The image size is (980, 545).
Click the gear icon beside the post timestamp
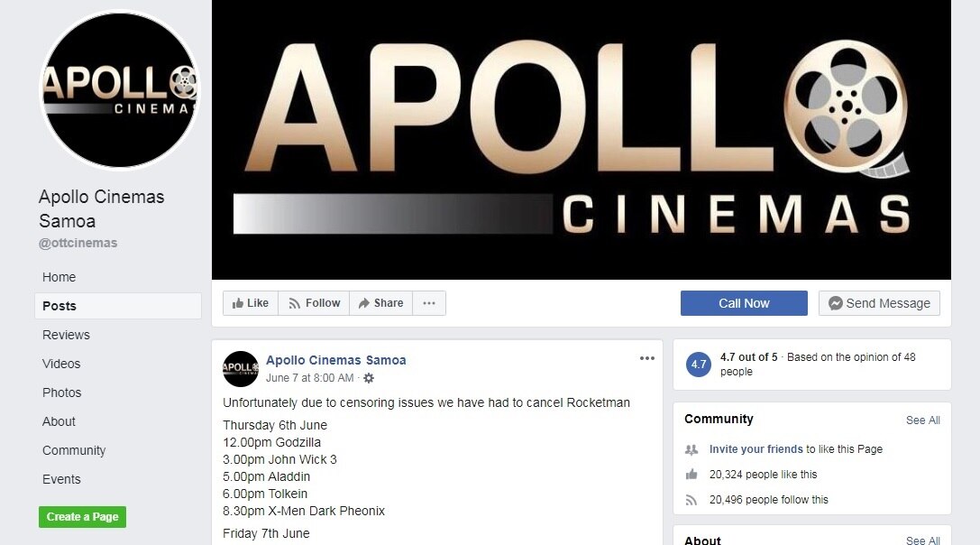[368, 377]
